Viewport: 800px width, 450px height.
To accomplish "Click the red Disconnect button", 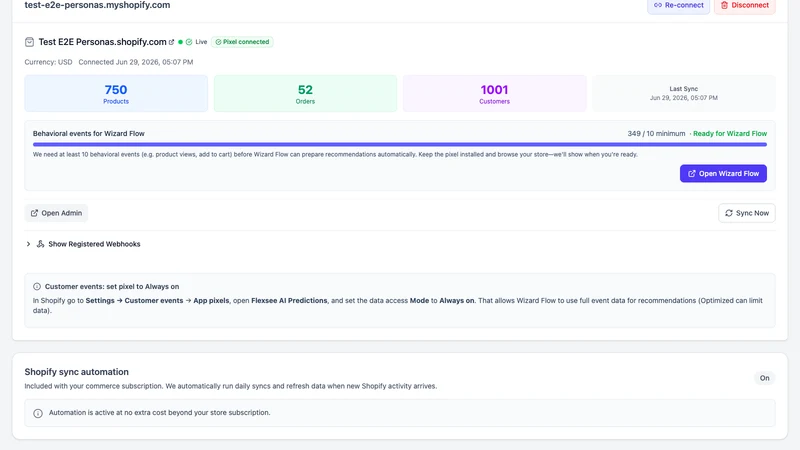I will pos(745,6).
